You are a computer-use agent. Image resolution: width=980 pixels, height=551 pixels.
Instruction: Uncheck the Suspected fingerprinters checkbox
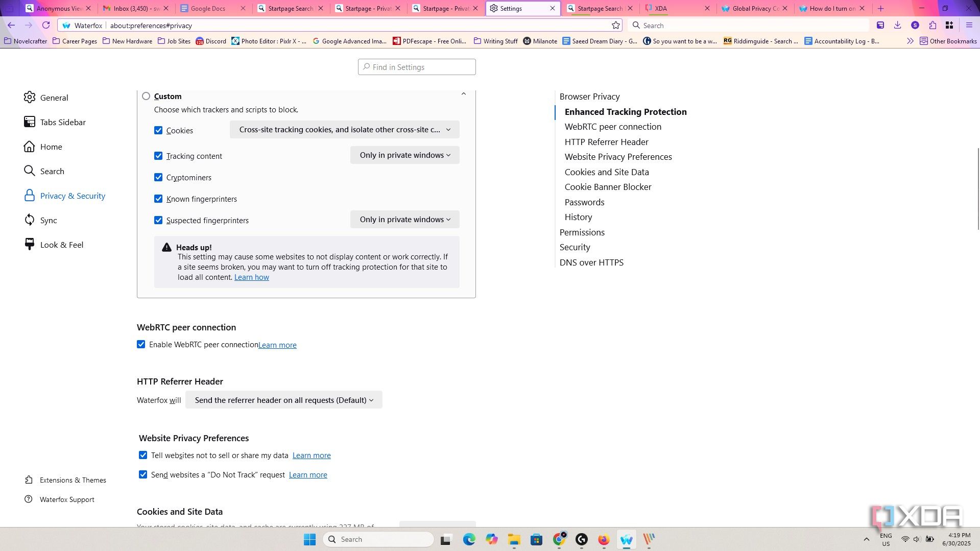pos(158,220)
